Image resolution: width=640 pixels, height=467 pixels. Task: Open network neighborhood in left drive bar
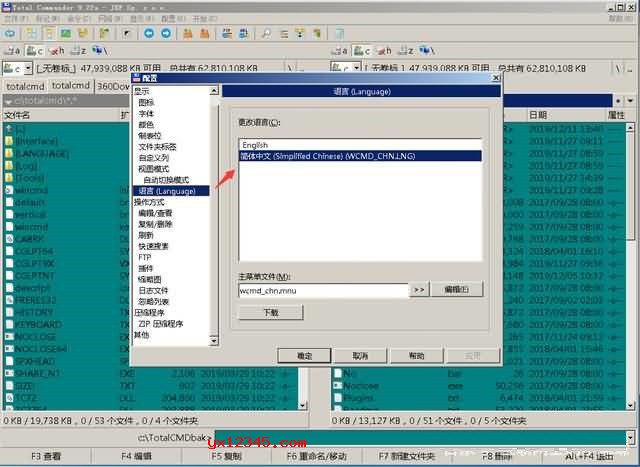99,51
